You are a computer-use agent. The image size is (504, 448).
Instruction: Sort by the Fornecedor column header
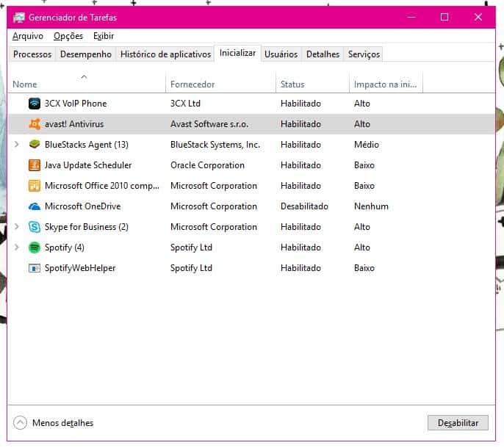click(x=221, y=84)
